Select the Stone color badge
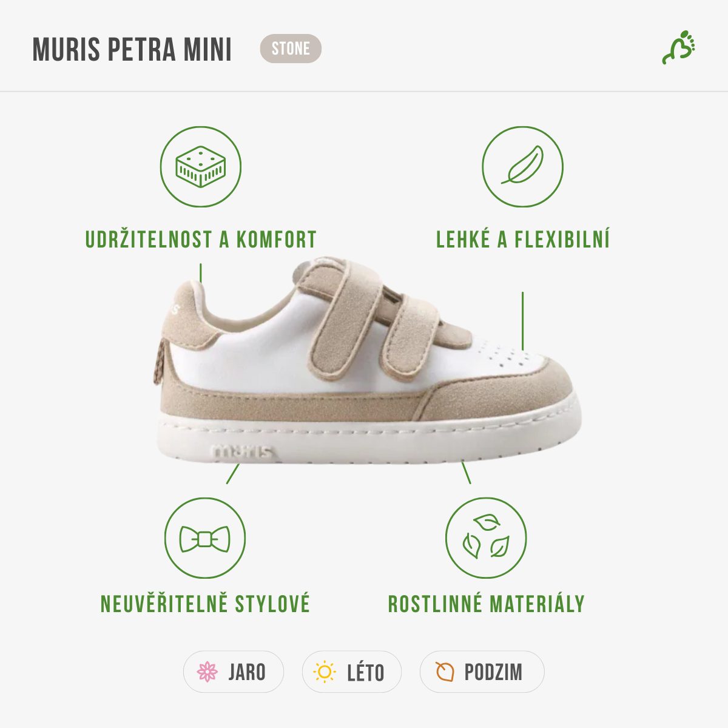Viewport: 728px width, 728px height. coord(291,49)
